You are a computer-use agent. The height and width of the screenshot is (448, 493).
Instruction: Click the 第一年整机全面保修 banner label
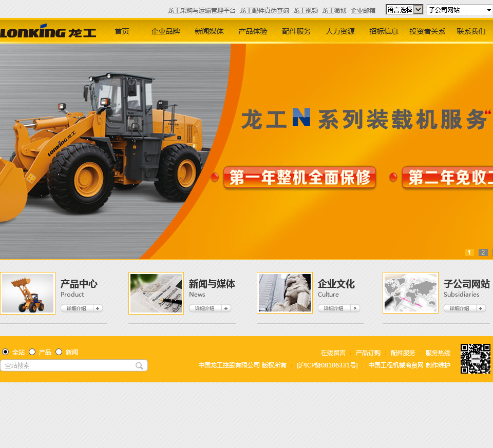click(299, 178)
